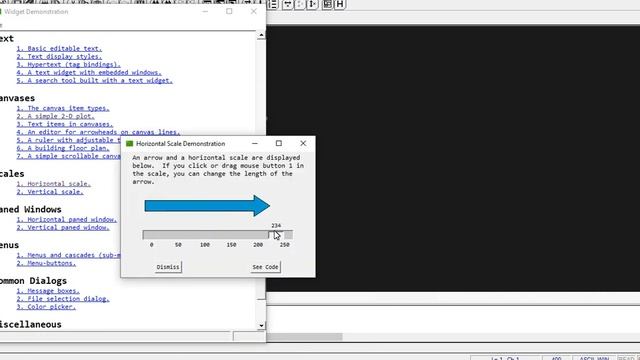
Task: Open 'A search tool built with a text widget'
Action: [95, 80]
